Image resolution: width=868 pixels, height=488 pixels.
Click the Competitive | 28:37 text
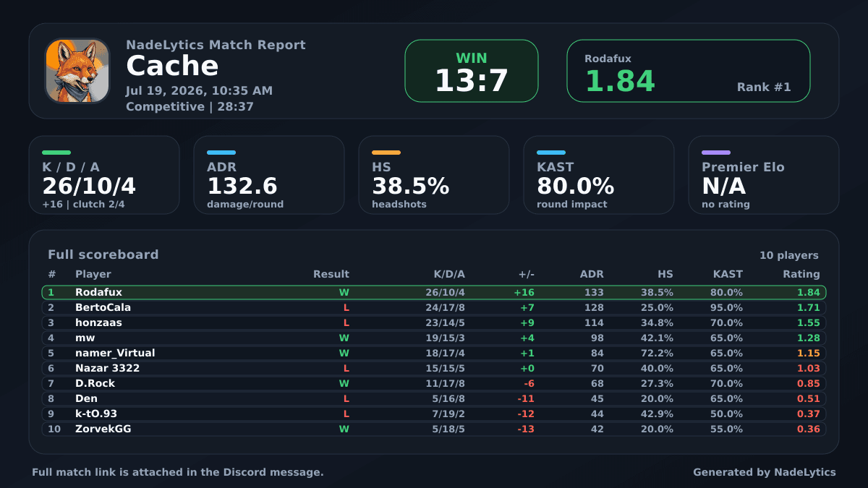click(190, 106)
